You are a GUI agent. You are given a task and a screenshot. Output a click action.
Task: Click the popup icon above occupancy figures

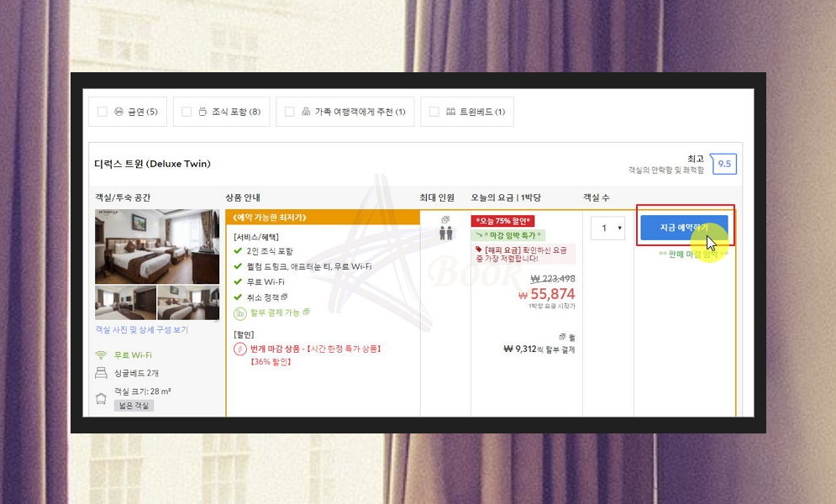click(445, 219)
